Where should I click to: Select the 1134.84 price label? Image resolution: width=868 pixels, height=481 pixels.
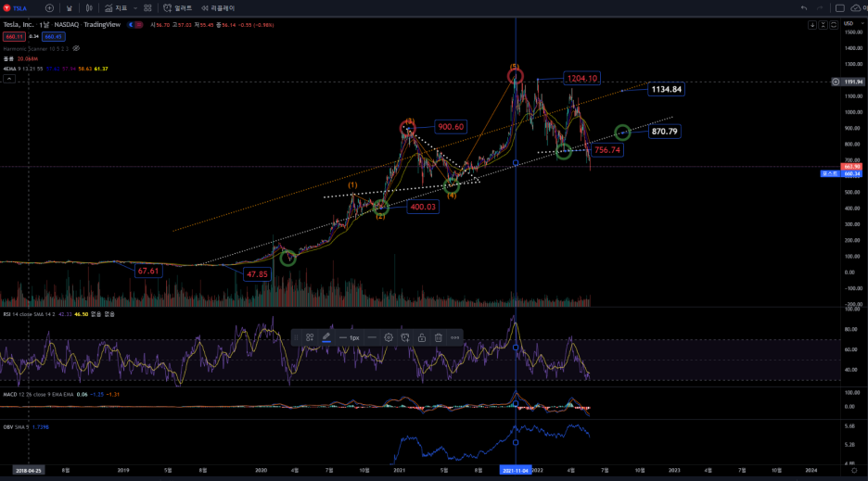point(666,89)
